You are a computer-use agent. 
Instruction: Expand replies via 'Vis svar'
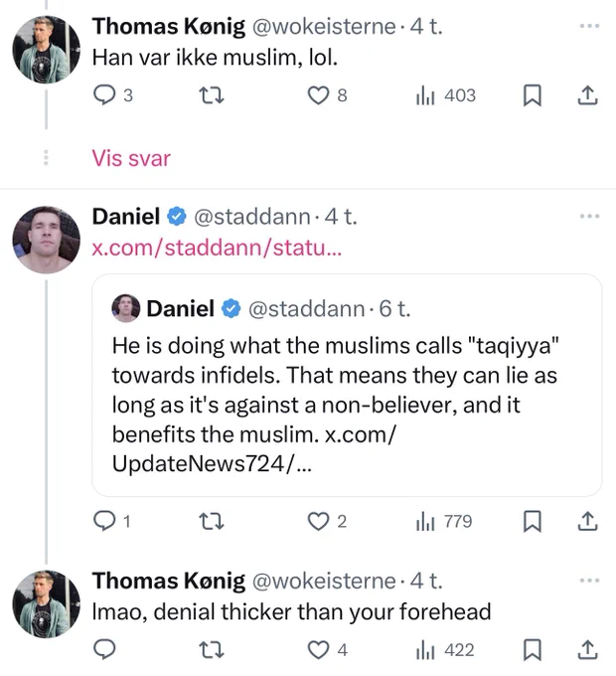tap(131, 158)
